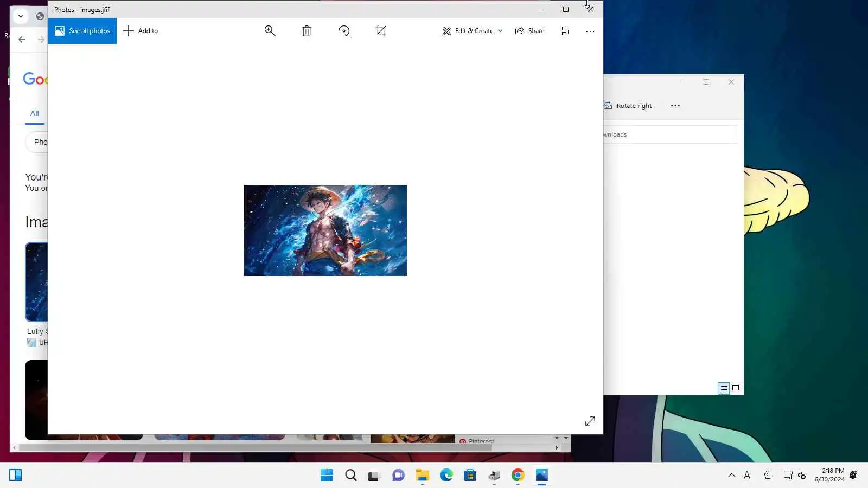
Task: Open Microsoft Store from the taskbar
Action: [470, 476]
